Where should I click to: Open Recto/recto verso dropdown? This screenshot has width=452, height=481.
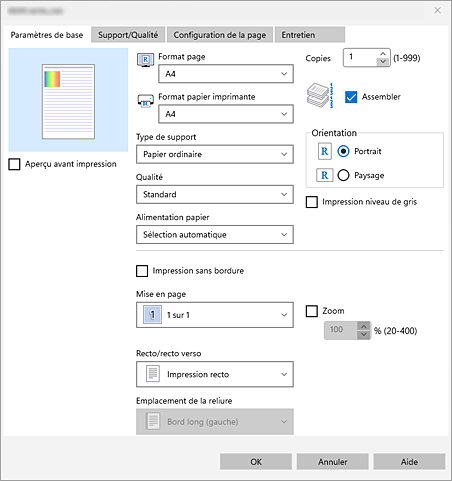coord(215,374)
